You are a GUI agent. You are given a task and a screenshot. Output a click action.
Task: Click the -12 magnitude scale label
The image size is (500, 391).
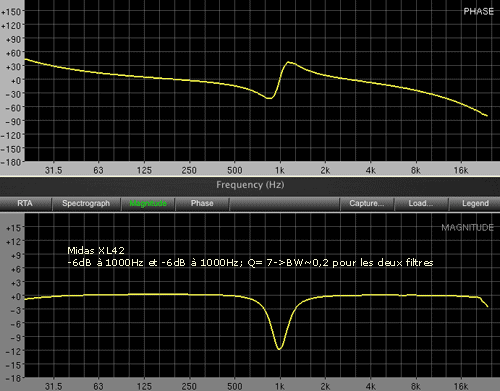tap(13, 351)
